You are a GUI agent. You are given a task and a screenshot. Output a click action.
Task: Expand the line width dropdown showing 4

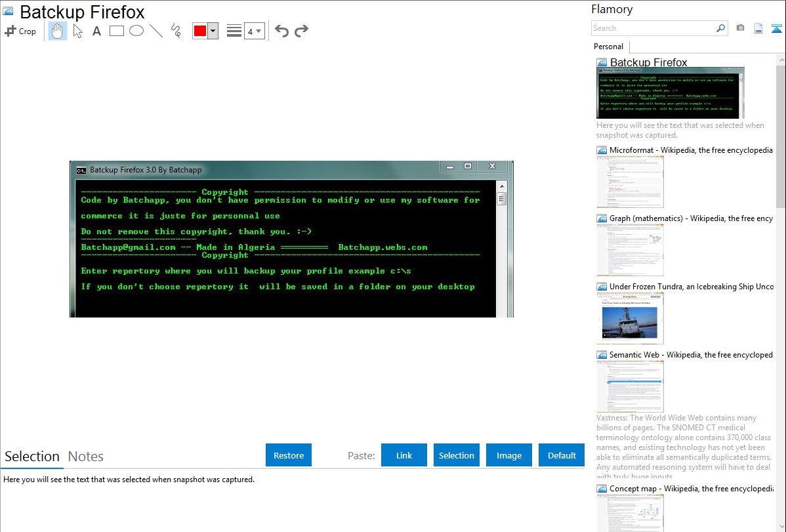click(254, 31)
